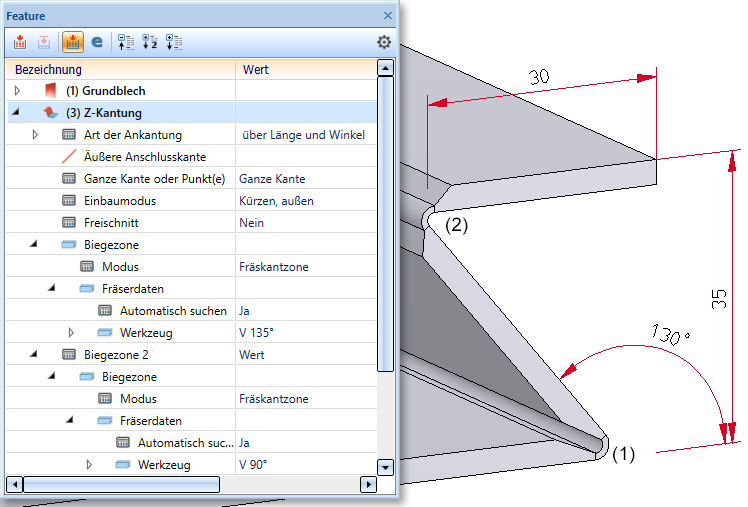Image resolution: width=748 pixels, height=507 pixels.
Task: Click the Freischnitt table icon
Action: point(69,222)
